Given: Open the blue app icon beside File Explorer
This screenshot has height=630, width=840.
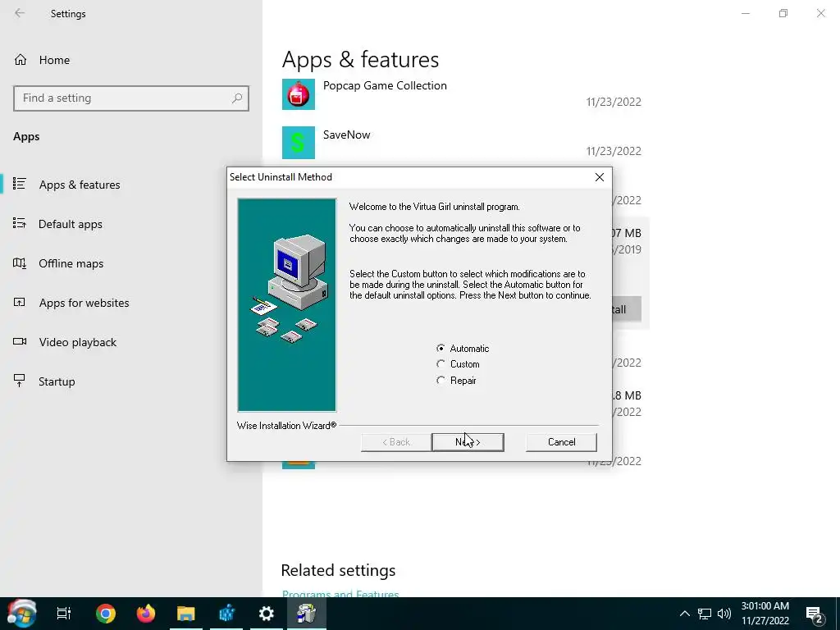Looking at the screenshot, I should (x=226, y=614).
